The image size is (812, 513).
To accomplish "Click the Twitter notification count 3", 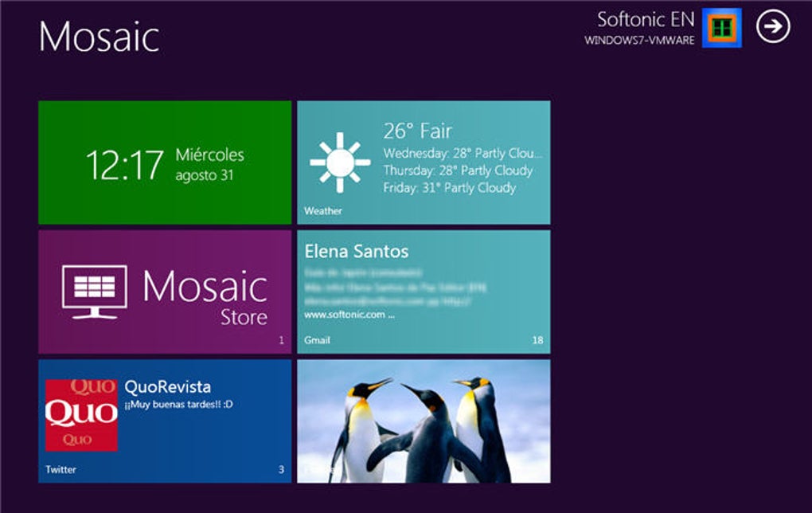I will [x=281, y=469].
